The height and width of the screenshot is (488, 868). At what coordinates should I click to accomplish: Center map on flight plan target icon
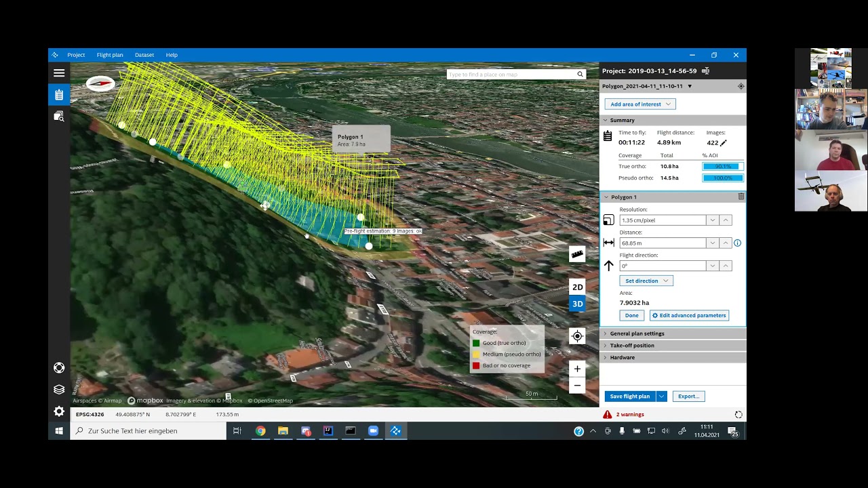pos(741,86)
